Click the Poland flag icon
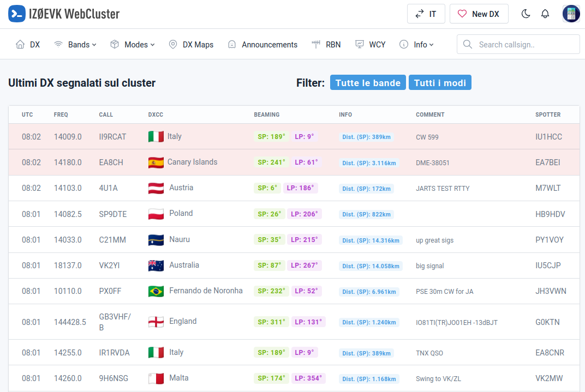 click(156, 214)
